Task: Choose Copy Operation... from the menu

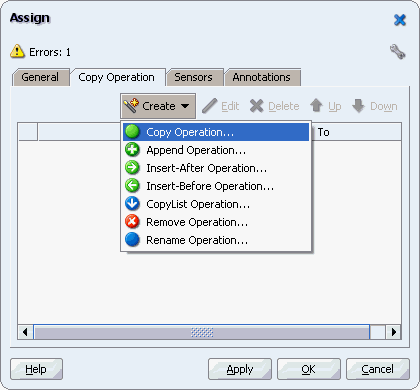Action: coord(216,132)
